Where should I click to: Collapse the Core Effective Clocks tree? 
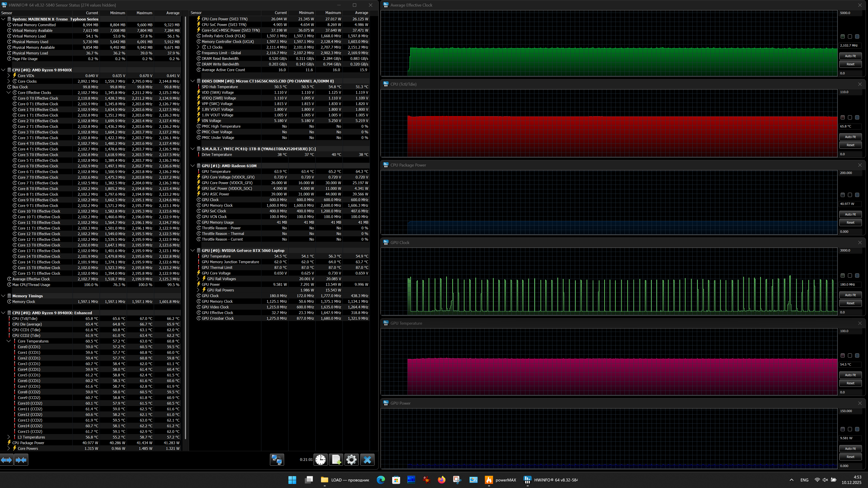(x=9, y=93)
